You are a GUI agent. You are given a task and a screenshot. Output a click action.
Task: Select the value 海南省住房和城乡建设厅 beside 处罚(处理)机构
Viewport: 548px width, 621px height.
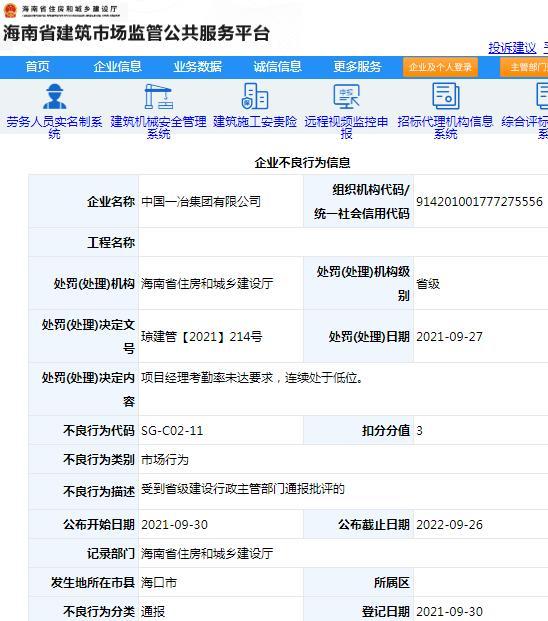207,284
